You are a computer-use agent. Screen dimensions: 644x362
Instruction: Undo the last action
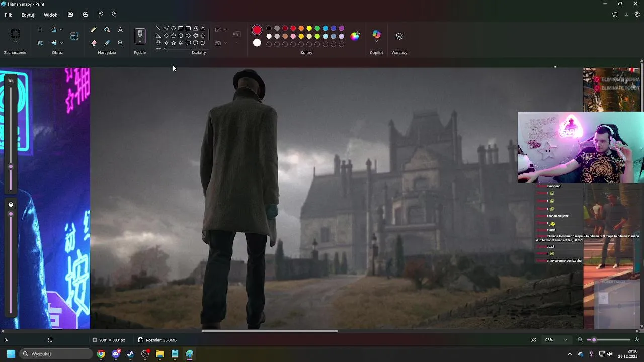click(x=101, y=15)
